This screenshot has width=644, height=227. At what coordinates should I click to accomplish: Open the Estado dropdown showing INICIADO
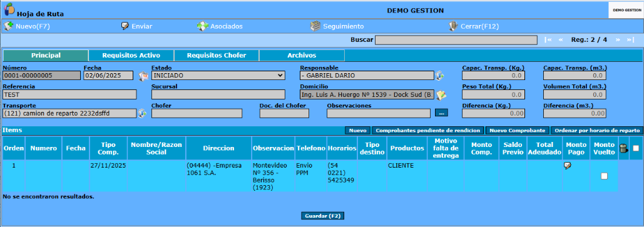coord(218,76)
